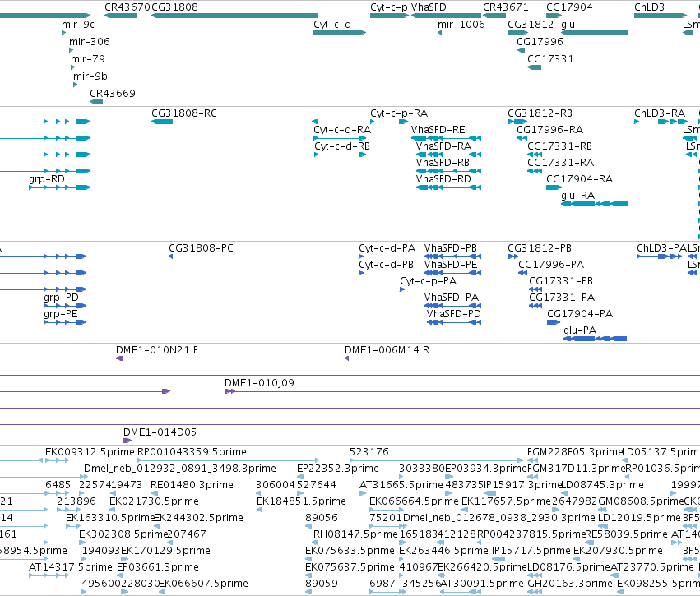The height and width of the screenshot is (596, 700).
Task: Open the DME1-010J09 BAC label
Action: click(259, 383)
